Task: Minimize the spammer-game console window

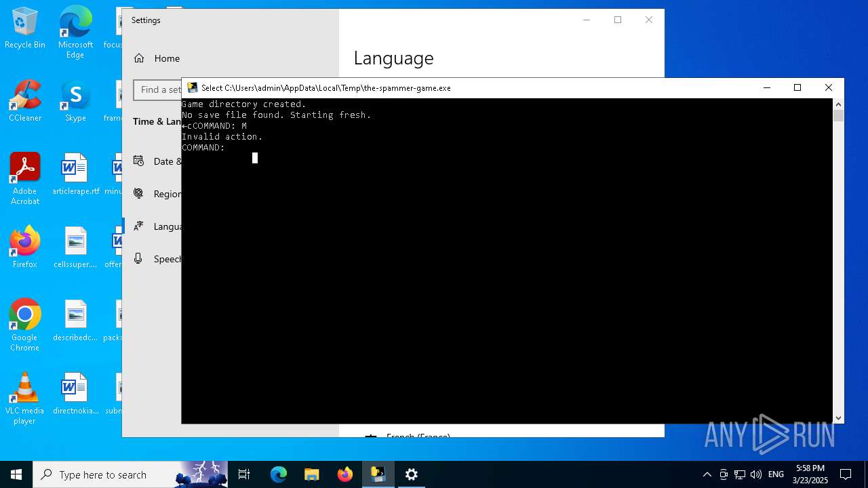Action: tap(767, 87)
